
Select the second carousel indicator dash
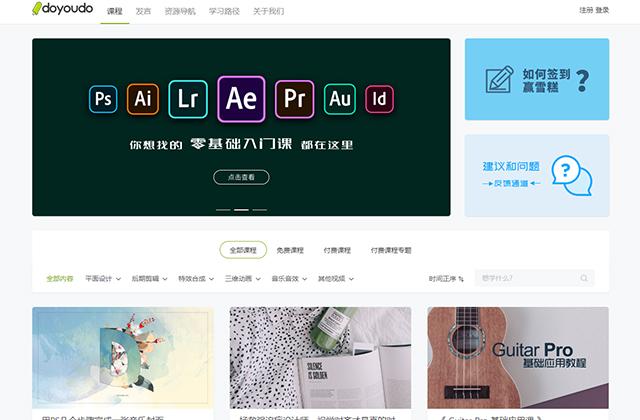241,210
